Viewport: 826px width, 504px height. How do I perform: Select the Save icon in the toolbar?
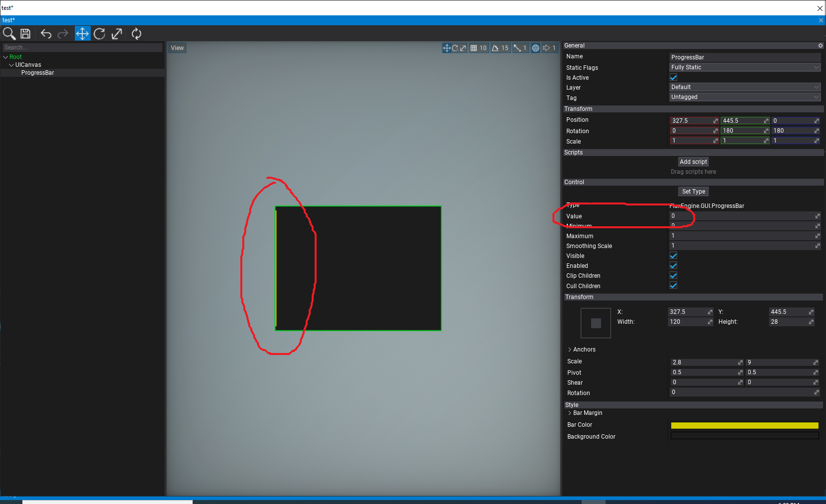click(x=25, y=33)
